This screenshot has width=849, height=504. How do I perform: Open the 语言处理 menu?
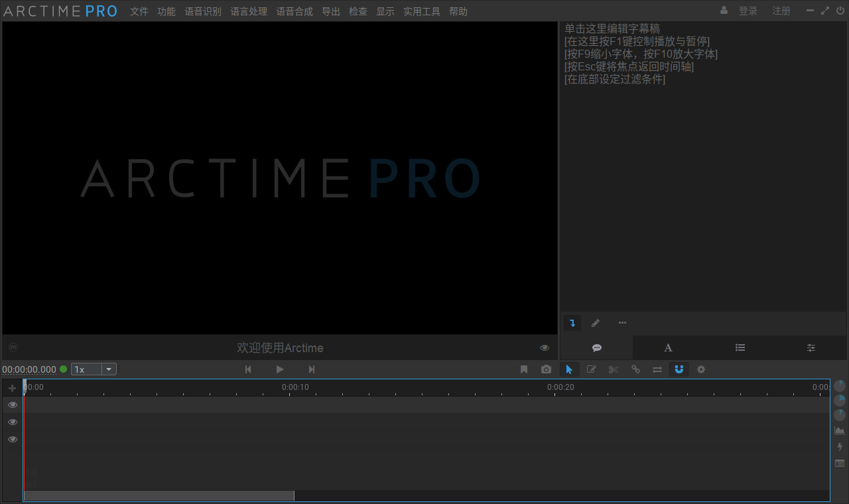tap(249, 11)
